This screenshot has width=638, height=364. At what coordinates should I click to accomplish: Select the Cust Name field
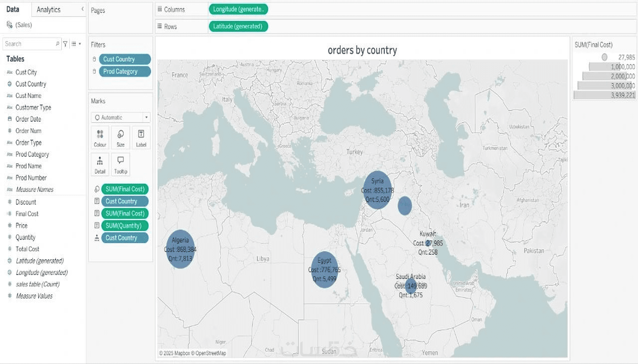(29, 96)
